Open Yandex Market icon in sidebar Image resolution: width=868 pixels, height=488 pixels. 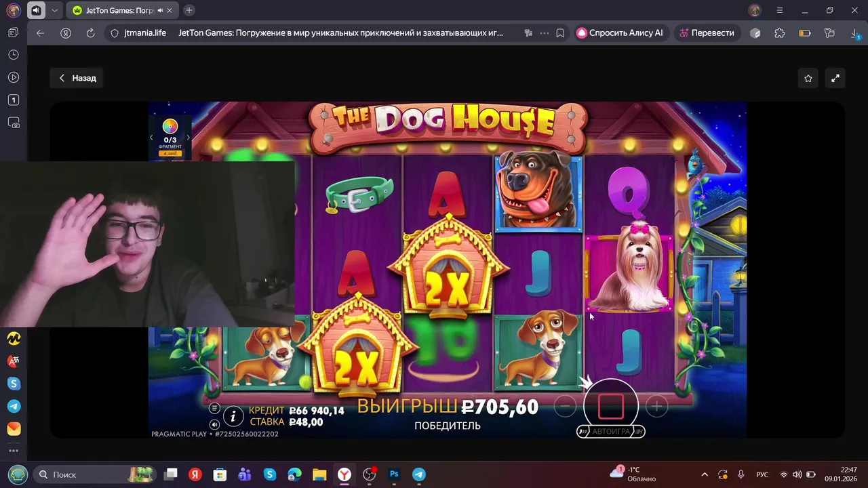click(14, 338)
